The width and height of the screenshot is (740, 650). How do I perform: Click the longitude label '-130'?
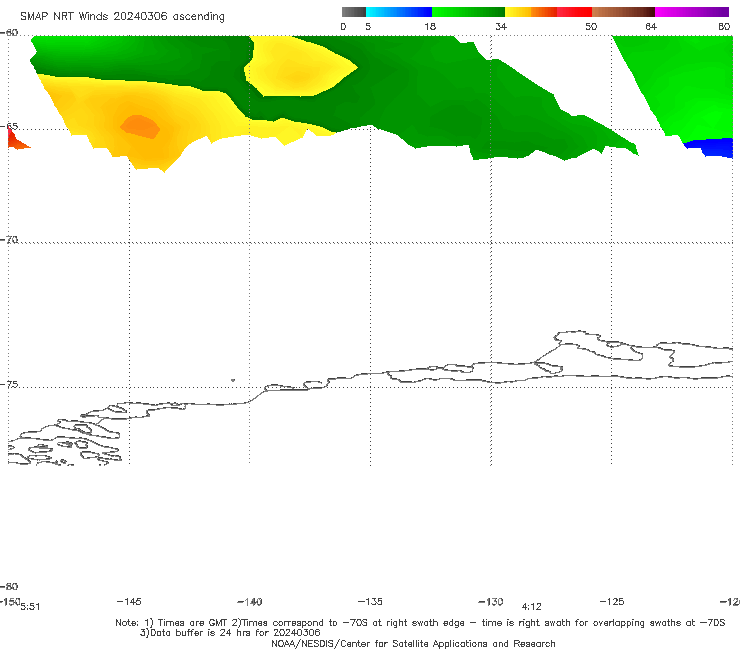point(491,601)
